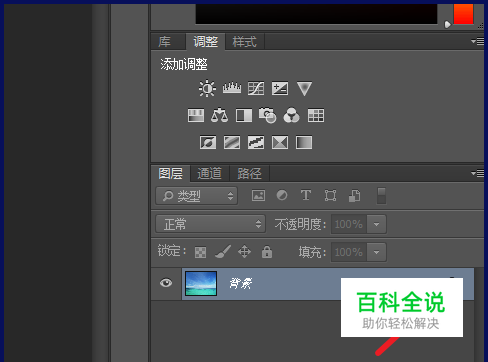Add a Levels adjustment
488x362 pixels.
click(x=232, y=88)
